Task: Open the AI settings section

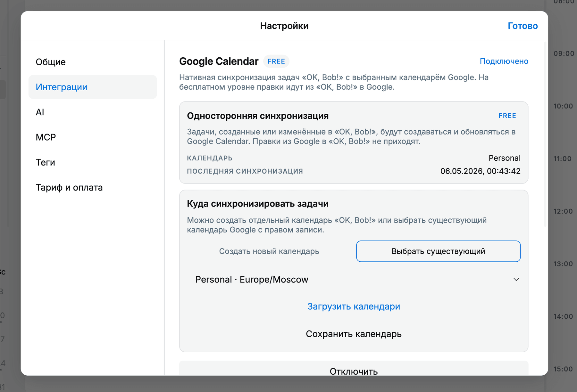Action: coord(93,112)
